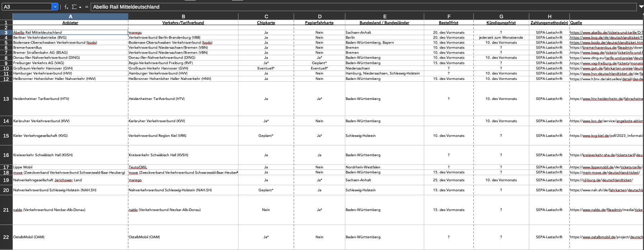Select 'Eventuell*' Chipkarte cell in the GVH row
This screenshot has width=644, height=250.
[x=266, y=68]
